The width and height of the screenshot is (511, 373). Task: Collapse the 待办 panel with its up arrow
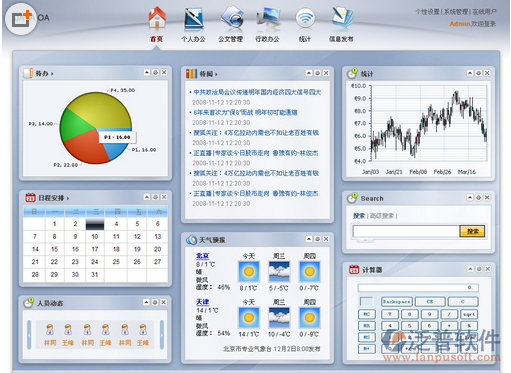click(x=147, y=72)
